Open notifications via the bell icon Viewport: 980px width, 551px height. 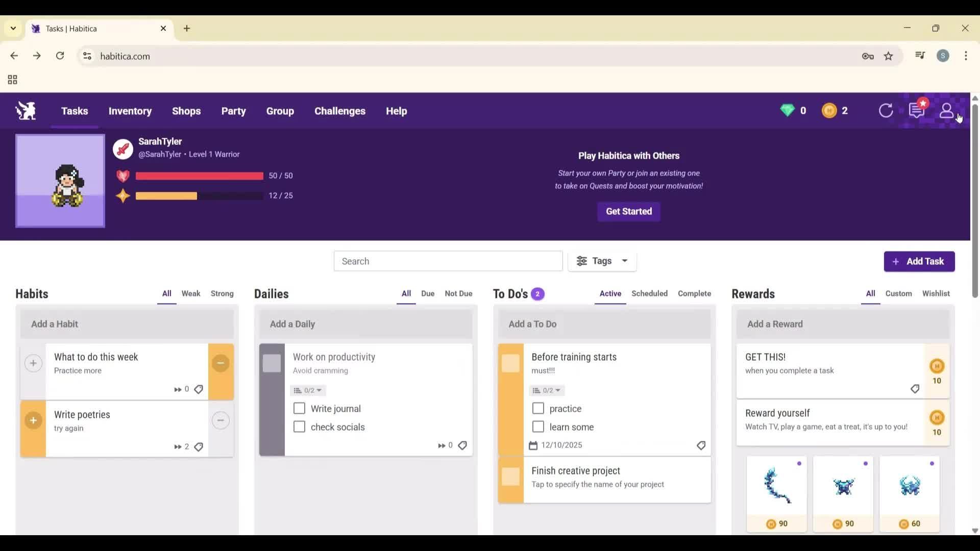[x=917, y=110]
